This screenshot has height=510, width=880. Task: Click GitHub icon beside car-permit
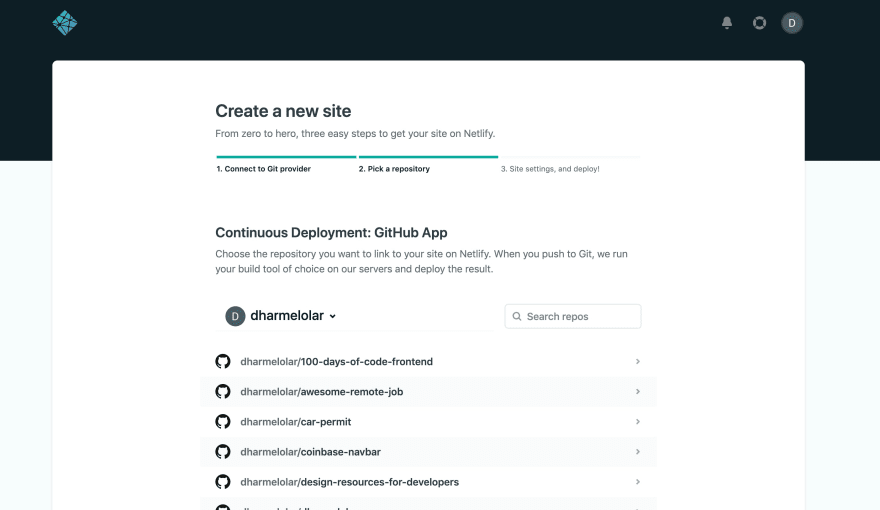tap(223, 421)
